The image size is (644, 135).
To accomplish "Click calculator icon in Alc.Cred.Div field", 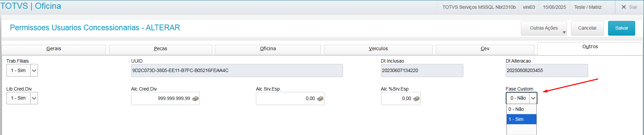I will point(195,99).
